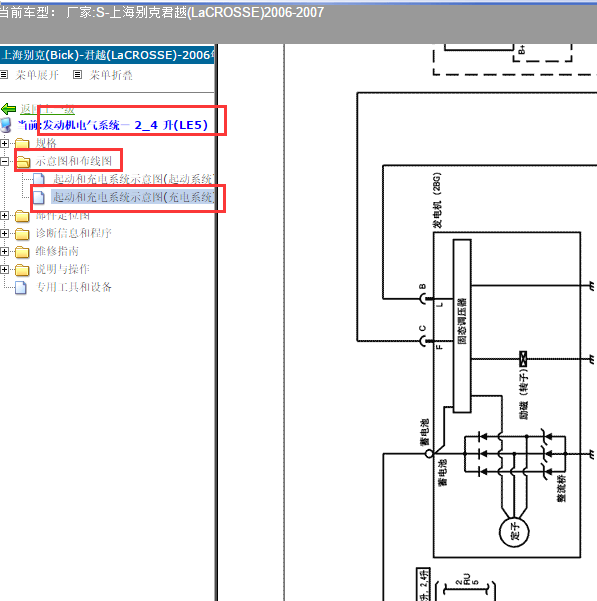The height and width of the screenshot is (601, 597).
Task: Click the 上海别克(Bick)-君越 panel title bar
Action: pyautogui.click(x=107, y=55)
